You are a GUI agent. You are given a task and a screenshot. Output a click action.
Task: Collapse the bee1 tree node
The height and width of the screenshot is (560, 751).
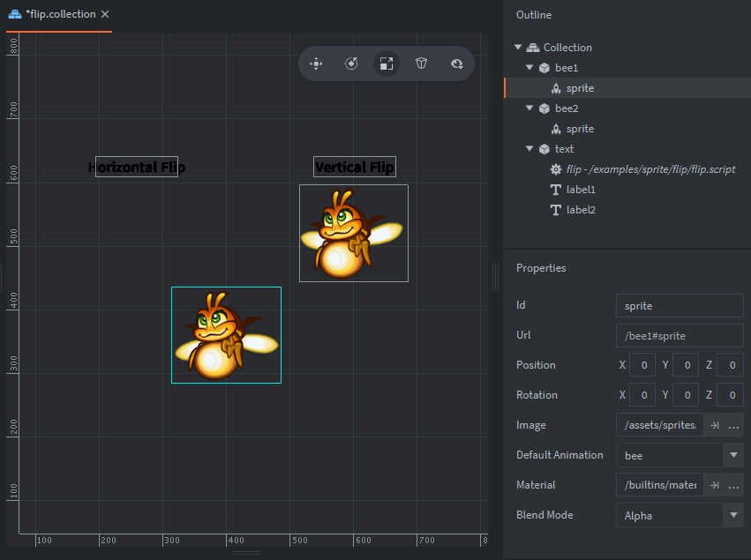[529, 68]
